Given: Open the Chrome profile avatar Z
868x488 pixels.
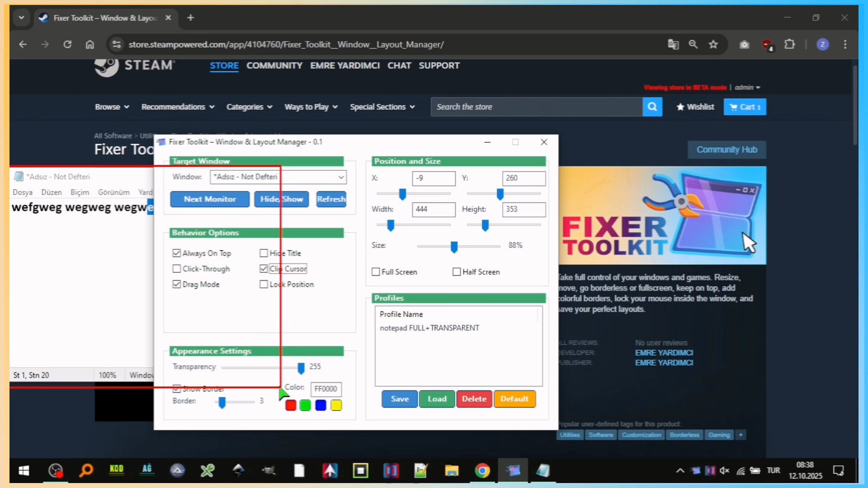Looking at the screenshot, I should pyautogui.click(x=823, y=44).
